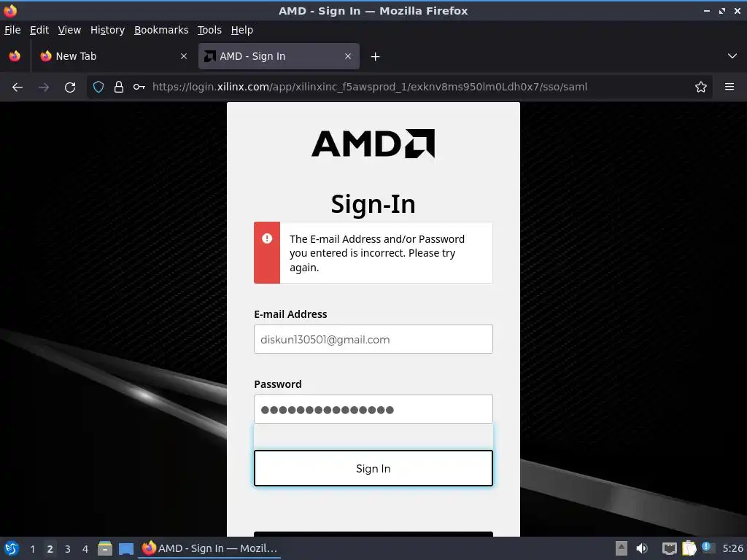Click the Sign In button

point(373,468)
